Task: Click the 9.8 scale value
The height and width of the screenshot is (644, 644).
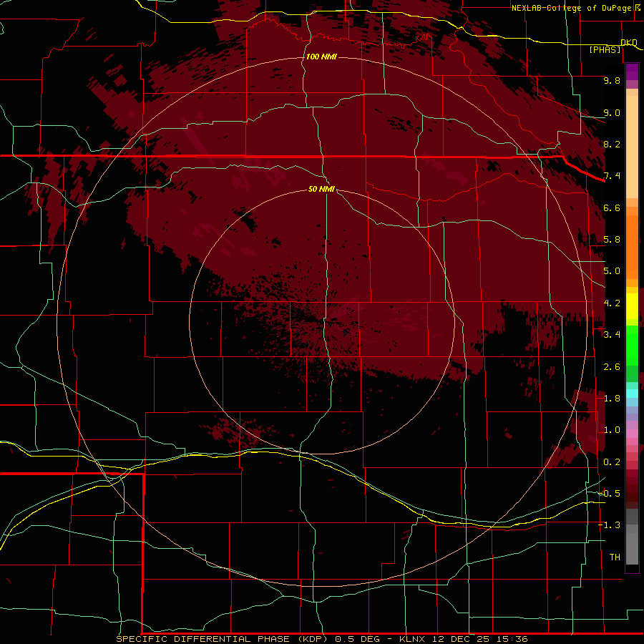Action: (612, 80)
